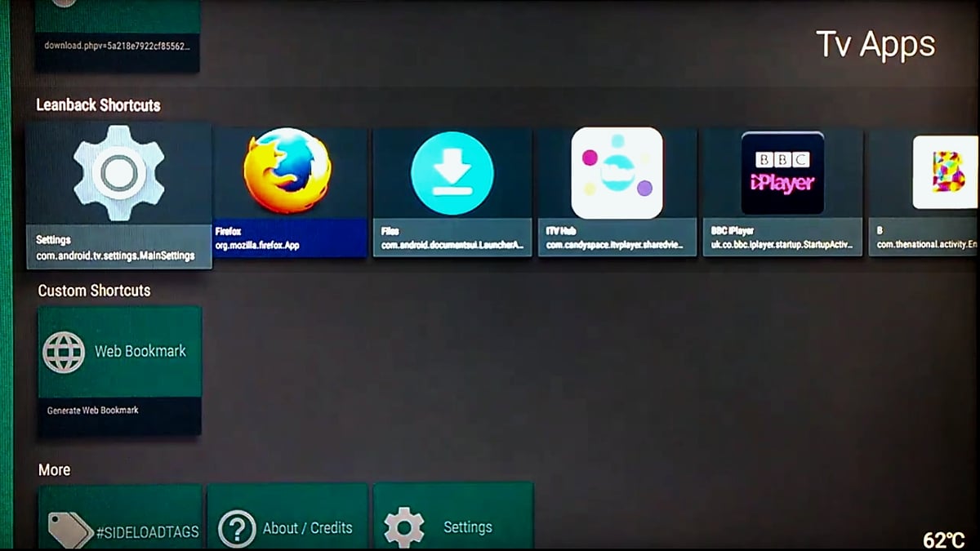Viewport: 980px width, 551px height.
Task: Open the About / Credits question mark icon
Action: (238, 527)
